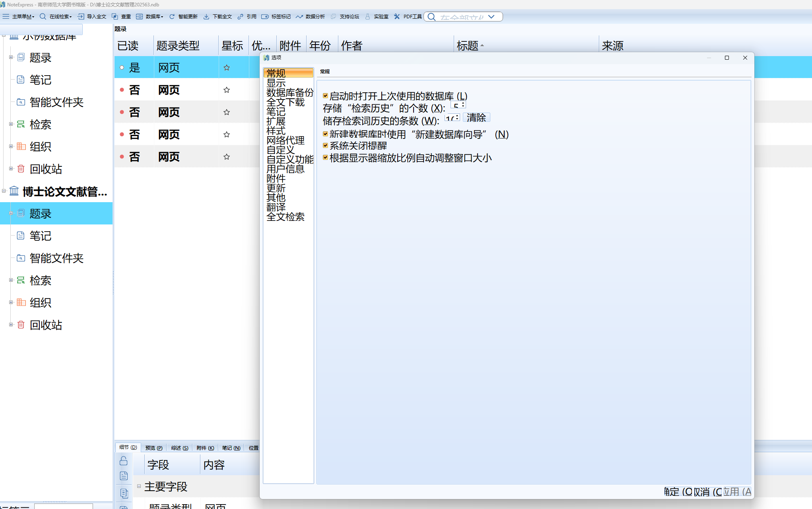Sort by the 年份 column header
812x509 pixels.
[322, 45]
